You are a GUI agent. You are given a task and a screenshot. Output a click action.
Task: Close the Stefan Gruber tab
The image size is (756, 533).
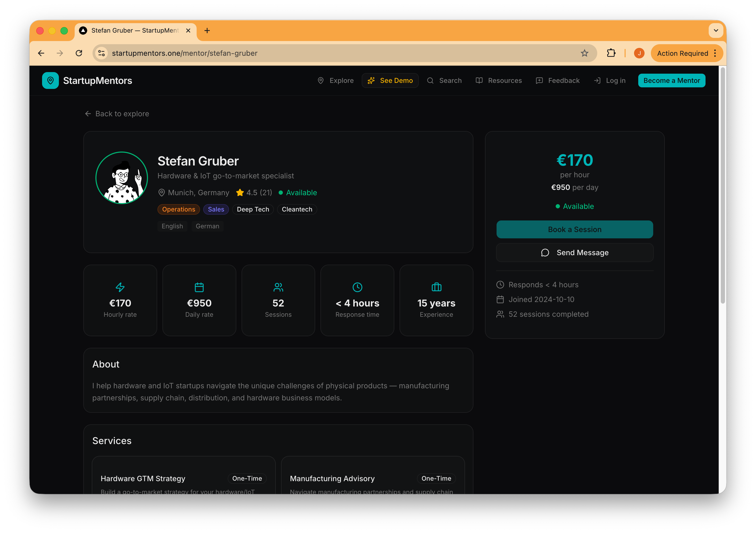coord(188,31)
